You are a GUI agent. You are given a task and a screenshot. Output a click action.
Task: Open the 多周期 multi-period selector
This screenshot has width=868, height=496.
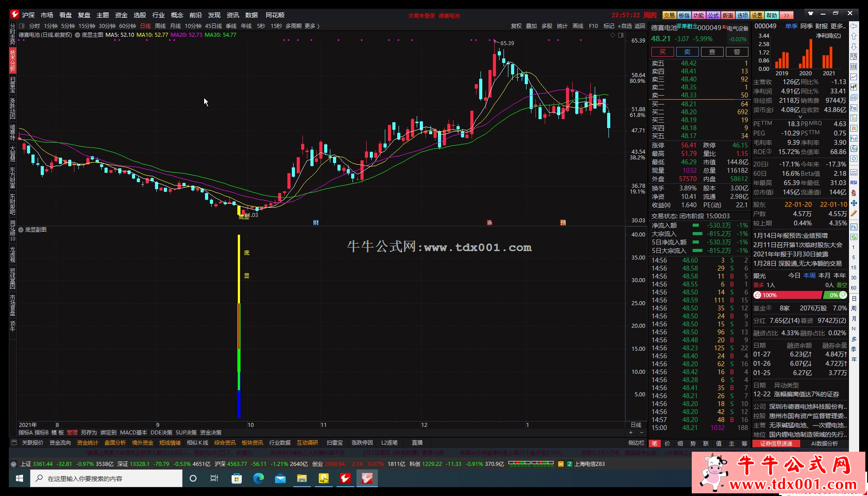(294, 26)
